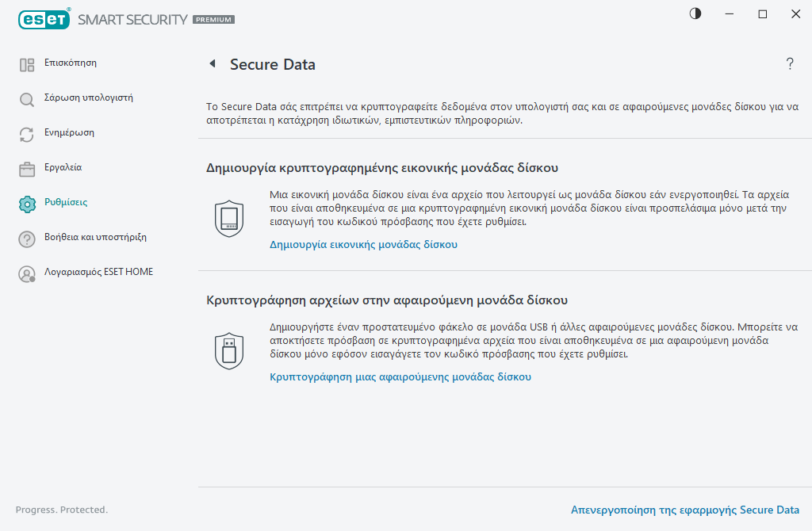Click the back arrow beside Secure Data
The height and width of the screenshot is (531, 812).
click(x=212, y=64)
